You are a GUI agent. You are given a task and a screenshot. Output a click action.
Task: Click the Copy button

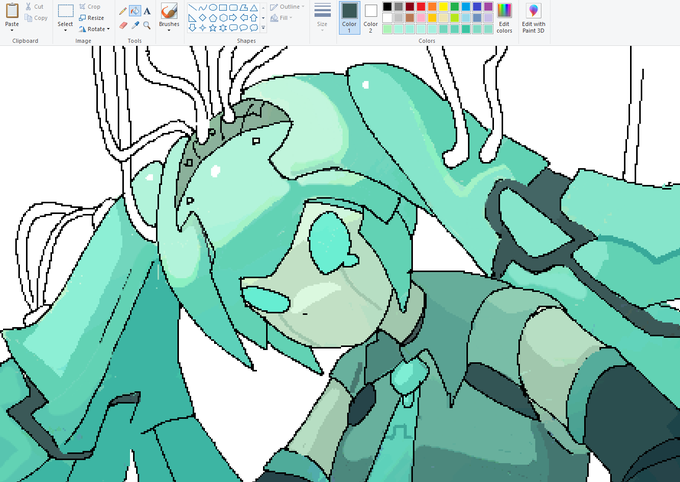[36, 18]
